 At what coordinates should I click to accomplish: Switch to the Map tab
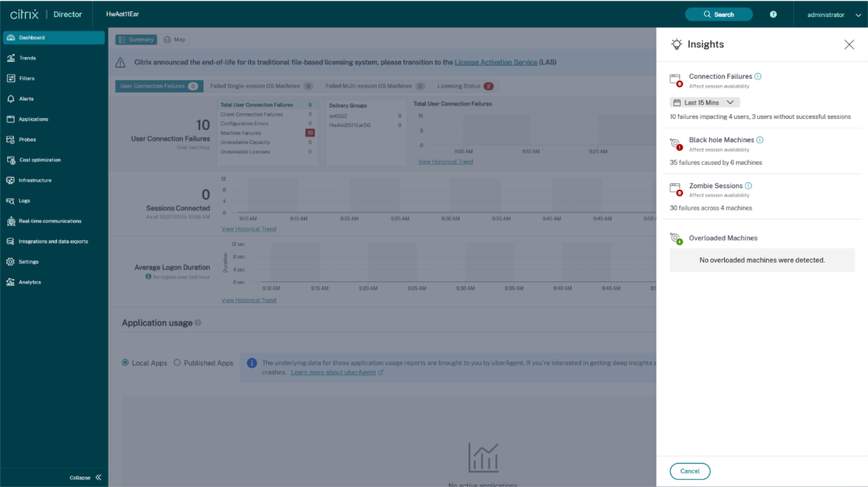tap(174, 39)
